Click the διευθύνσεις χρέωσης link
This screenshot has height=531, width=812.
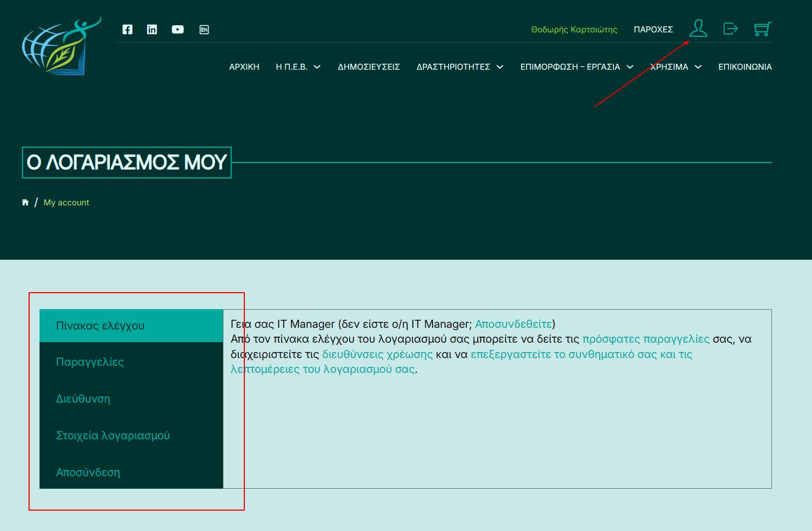click(x=377, y=354)
